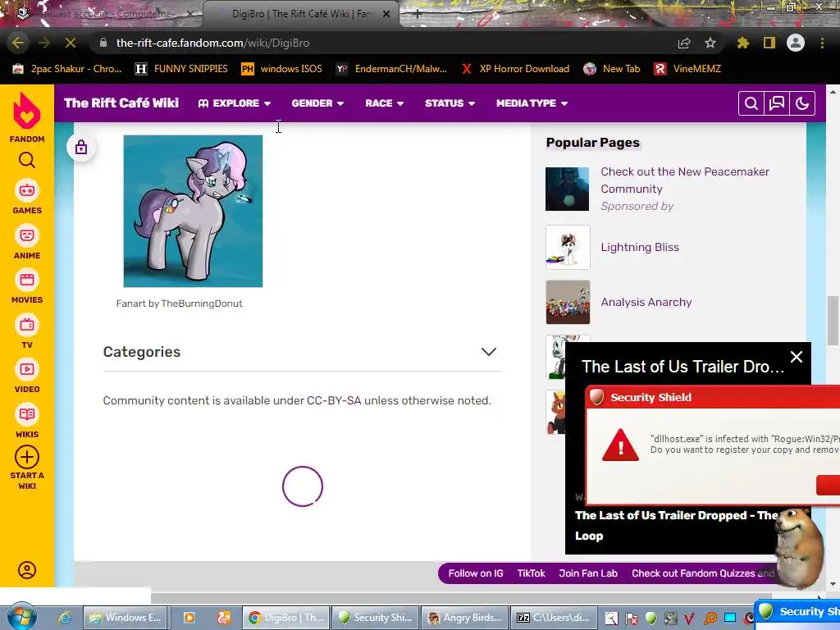The width and height of the screenshot is (840, 630).
Task: Open the Wikis section icon
Action: click(x=27, y=414)
